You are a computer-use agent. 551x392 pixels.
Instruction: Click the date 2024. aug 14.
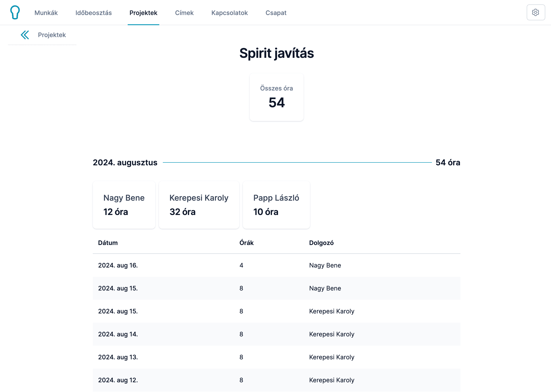click(118, 334)
